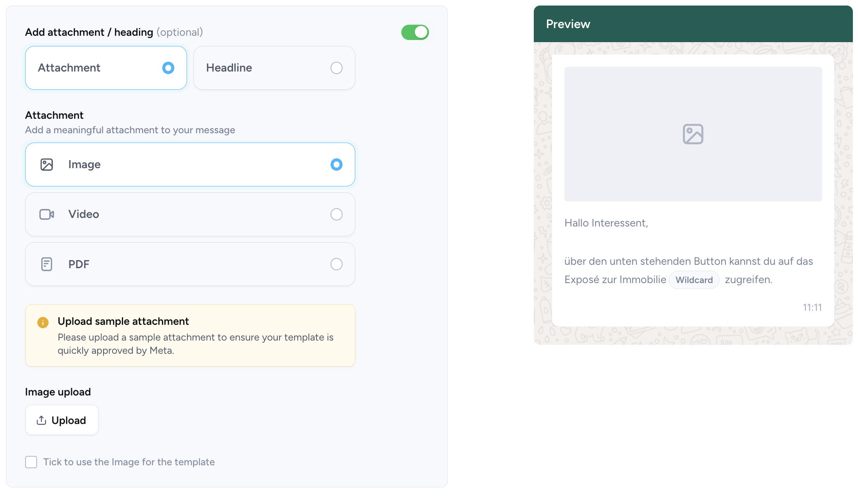Click the 11:11 timestamp in preview
Viewport: 858px width, 504px height.
812,307
